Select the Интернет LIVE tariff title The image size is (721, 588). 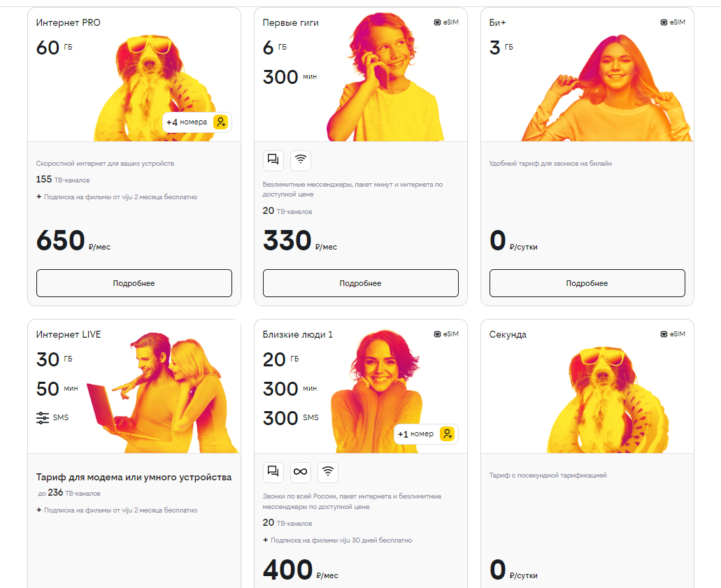pyautogui.click(x=69, y=334)
